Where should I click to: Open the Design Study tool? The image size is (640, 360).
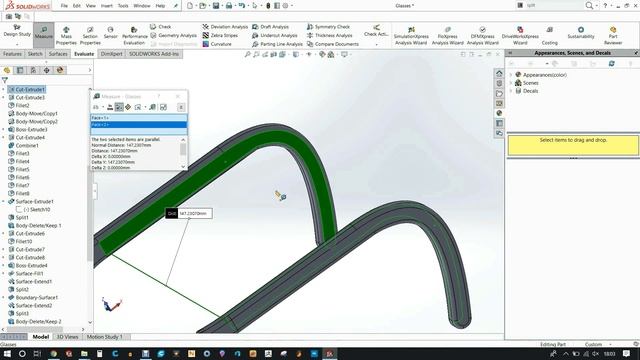[x=17, y=31]
